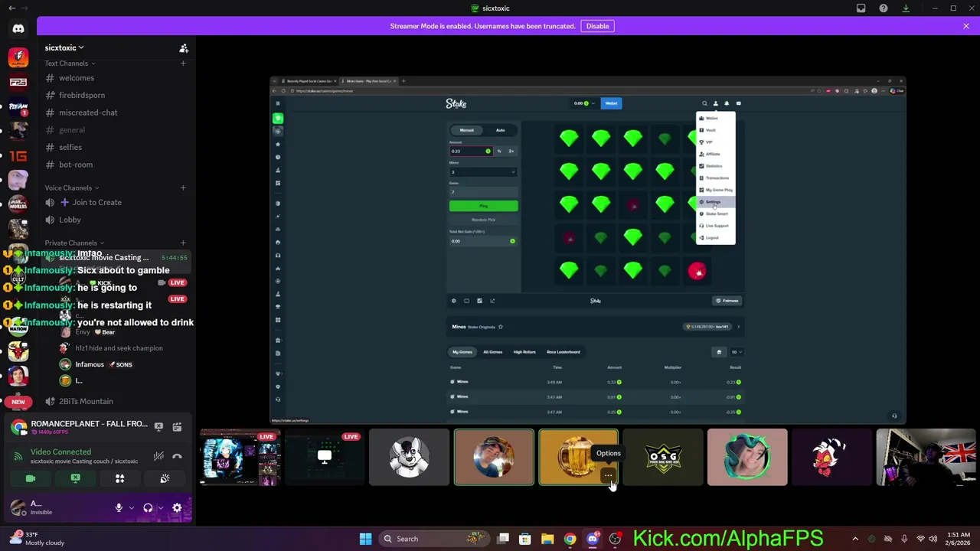Click the Settings entry in Stake menu
The image size is (980, 551).
716,202
